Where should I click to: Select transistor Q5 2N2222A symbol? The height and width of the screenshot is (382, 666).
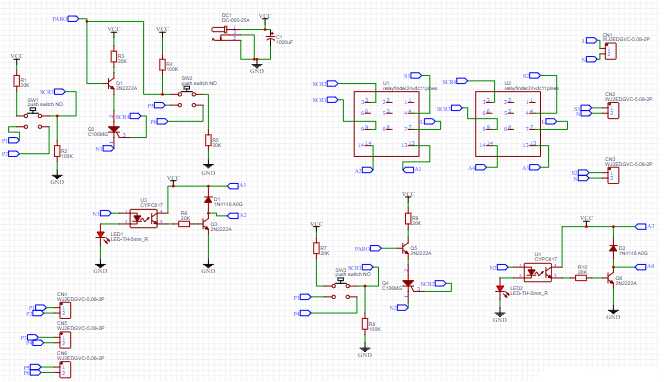(405, 249)
